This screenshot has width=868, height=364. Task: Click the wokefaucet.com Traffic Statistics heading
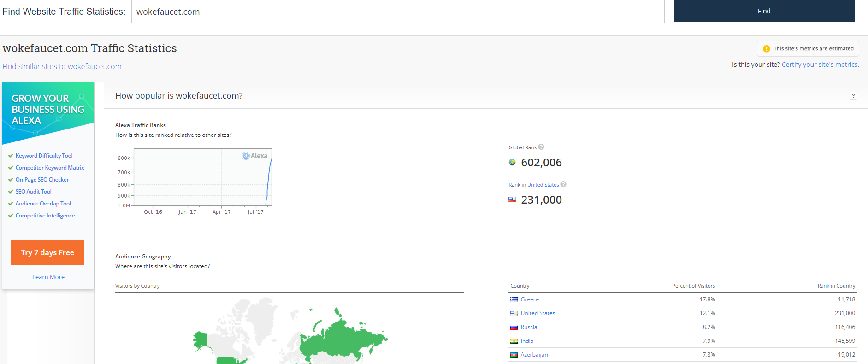click(x=90, y=48)
